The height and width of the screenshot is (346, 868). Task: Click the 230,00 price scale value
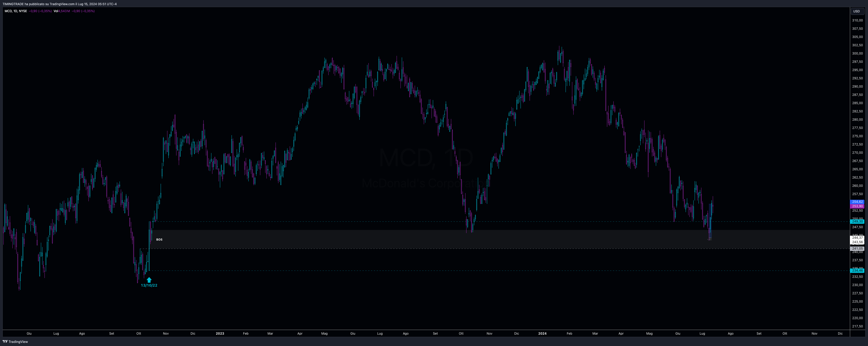click(857, 285)
